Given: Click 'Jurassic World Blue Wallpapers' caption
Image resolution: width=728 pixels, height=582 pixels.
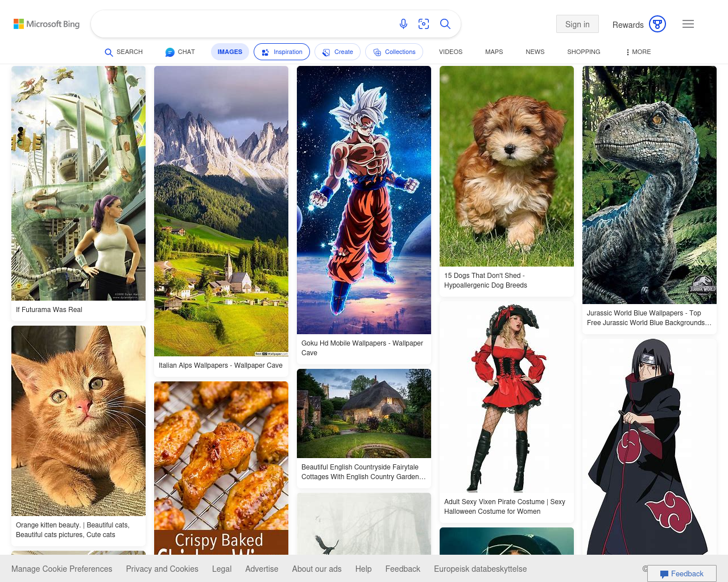Looking at the screenshot, I should [649, 318].
